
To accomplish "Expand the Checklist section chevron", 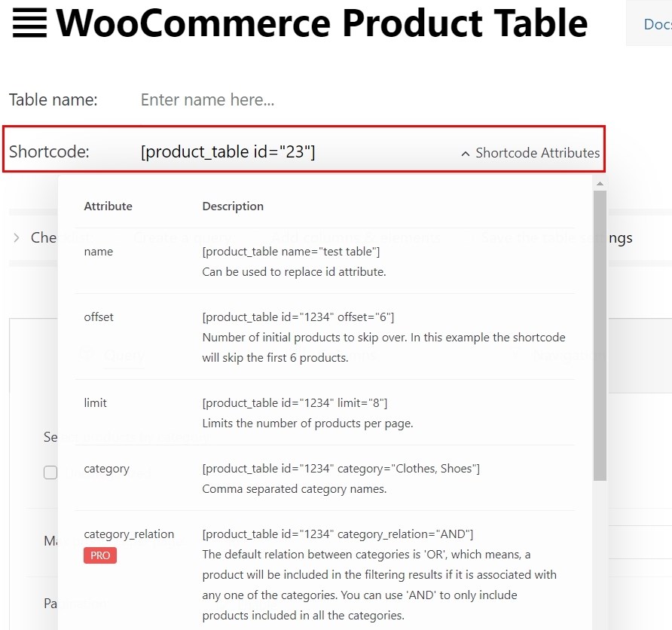I will pyautogui.click(x=17, y=237).
